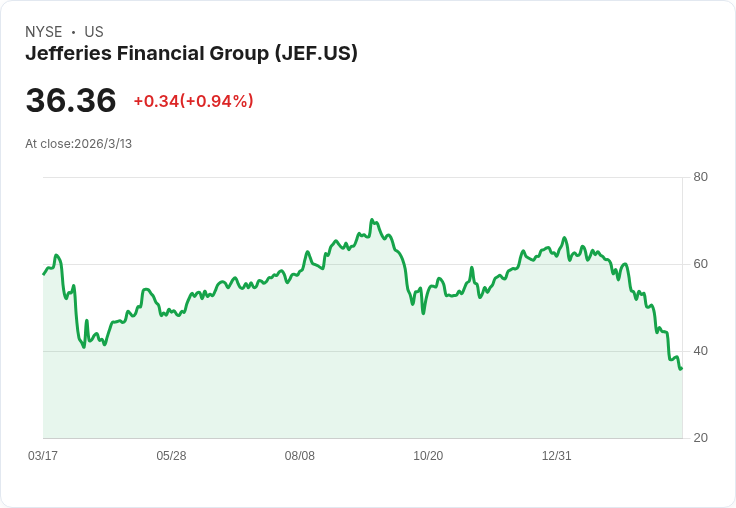
Task: Click the 40 y-axis label
Action: click(700, 351)
